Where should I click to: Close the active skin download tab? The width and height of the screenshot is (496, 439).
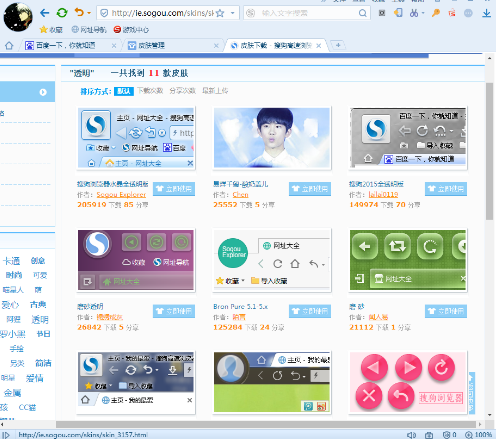pos(319,46)
